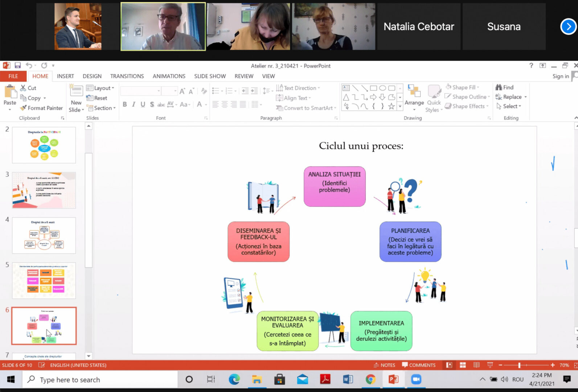This screenshot has height=392, width=578.
Task: Increase font size with larger A icon
Action: pos(182,91)
